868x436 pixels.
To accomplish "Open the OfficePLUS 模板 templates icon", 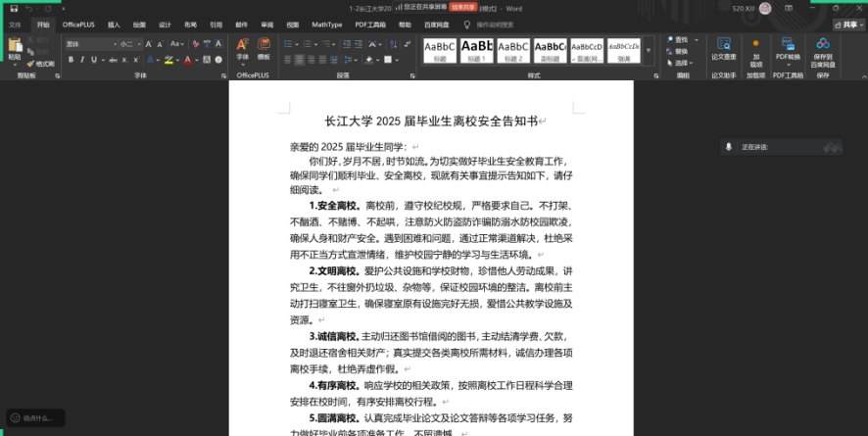I will click(x=264, y=49).
